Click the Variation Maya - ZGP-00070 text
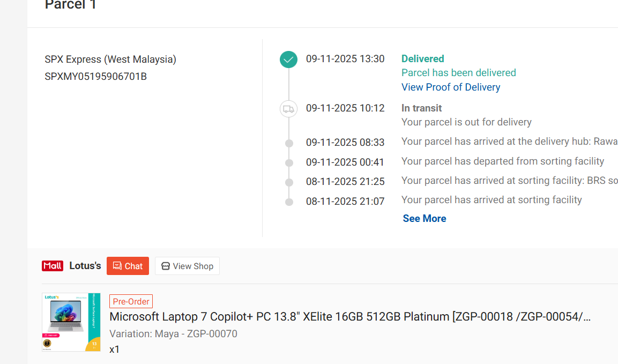The width and height of the screenshot is (618, 364). click(174, 333)
